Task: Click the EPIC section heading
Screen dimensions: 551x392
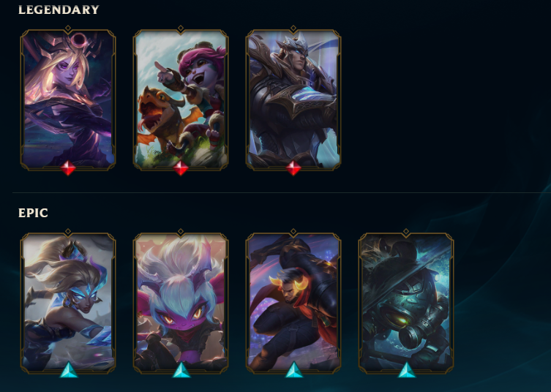Action: (33, 214)
